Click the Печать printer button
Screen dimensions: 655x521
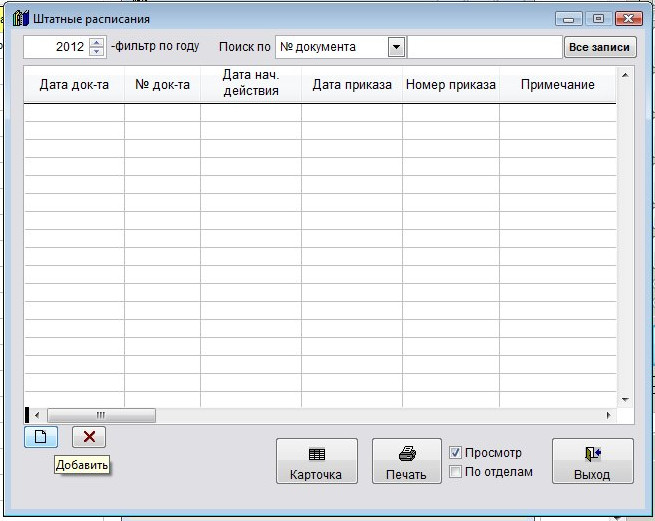pyautogui.click(x=406, y=461)
